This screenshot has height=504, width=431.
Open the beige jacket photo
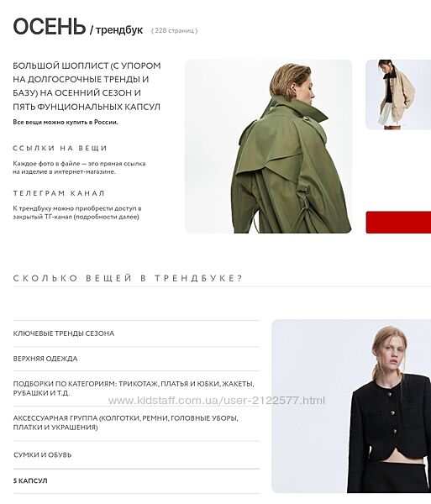[398, 94]
